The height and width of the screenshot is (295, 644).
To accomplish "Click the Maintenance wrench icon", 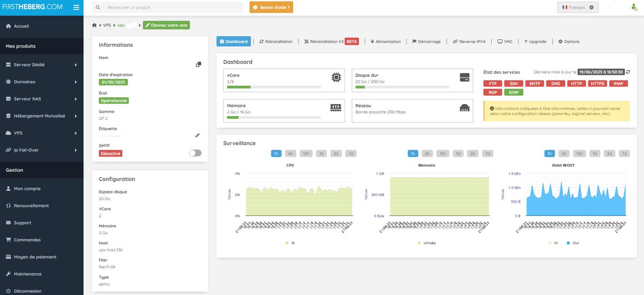I will pos(8,274).
